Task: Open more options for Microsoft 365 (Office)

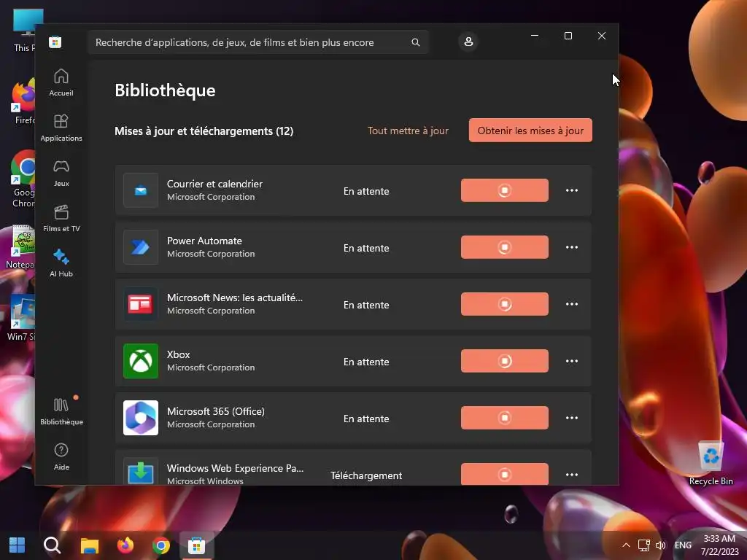Action: click(572, 418)
